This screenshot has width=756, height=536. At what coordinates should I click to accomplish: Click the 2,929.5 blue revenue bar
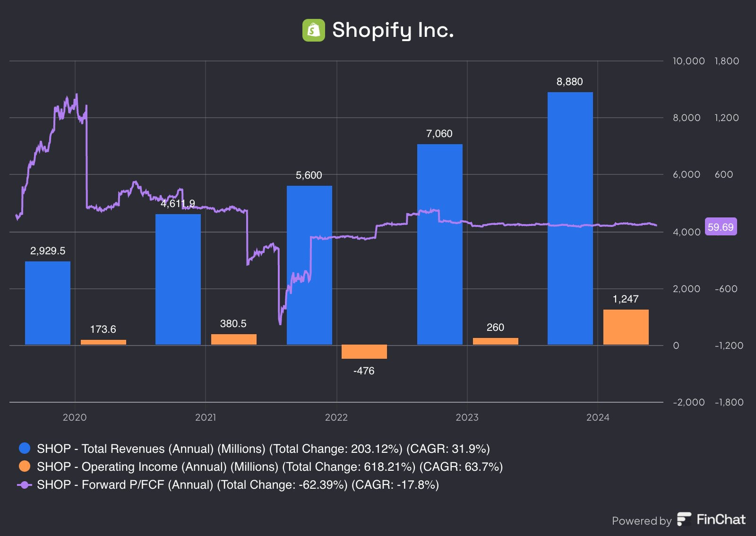click(48, 303)
